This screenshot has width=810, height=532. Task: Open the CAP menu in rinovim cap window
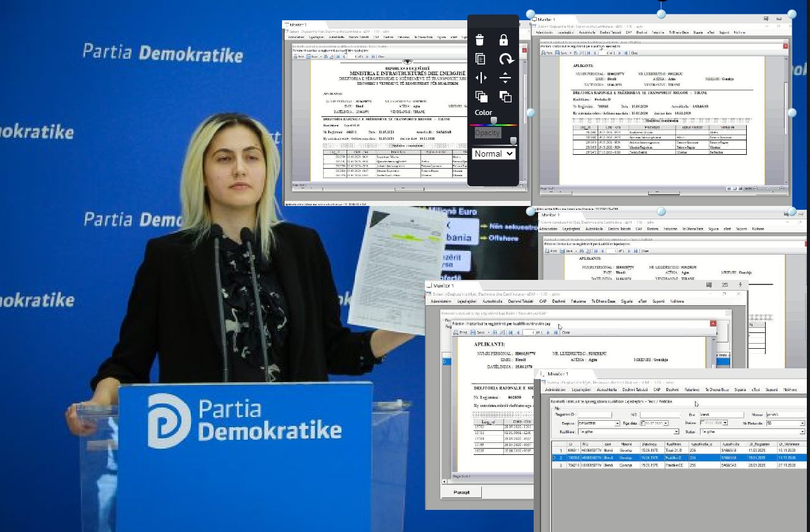point(543,301)
